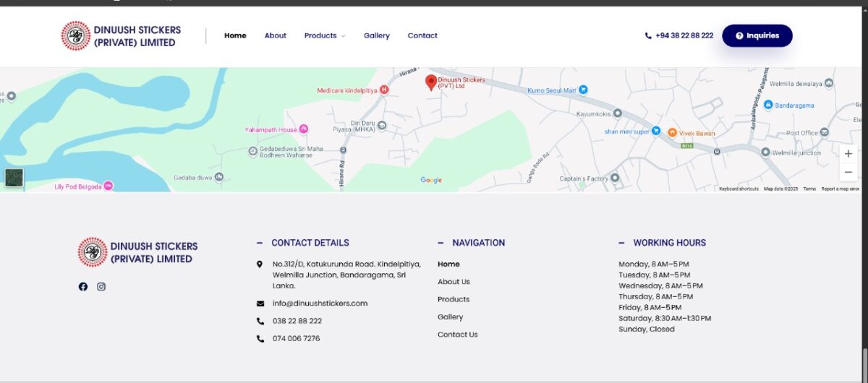Open Gallery footer link
Image resolution: width=868 pixels, height=383 pixels.
451,317
